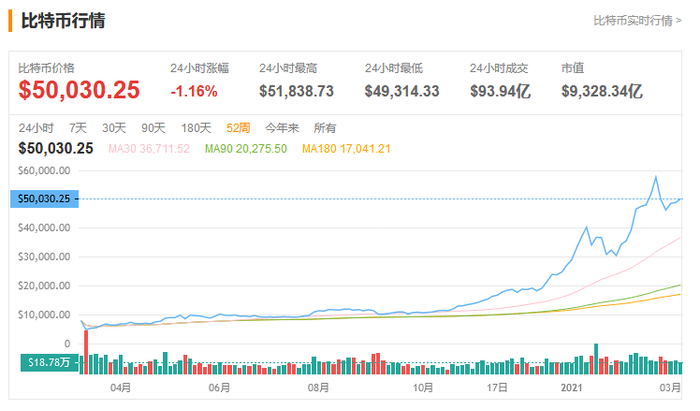Click the 2021 marker on the time axis
The image size is (700, 411).
click(571, 386)
